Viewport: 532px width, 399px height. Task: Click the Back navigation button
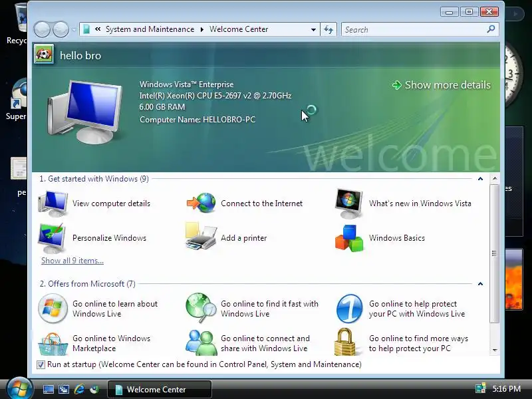pyautogui.click(x=42, y=29)
